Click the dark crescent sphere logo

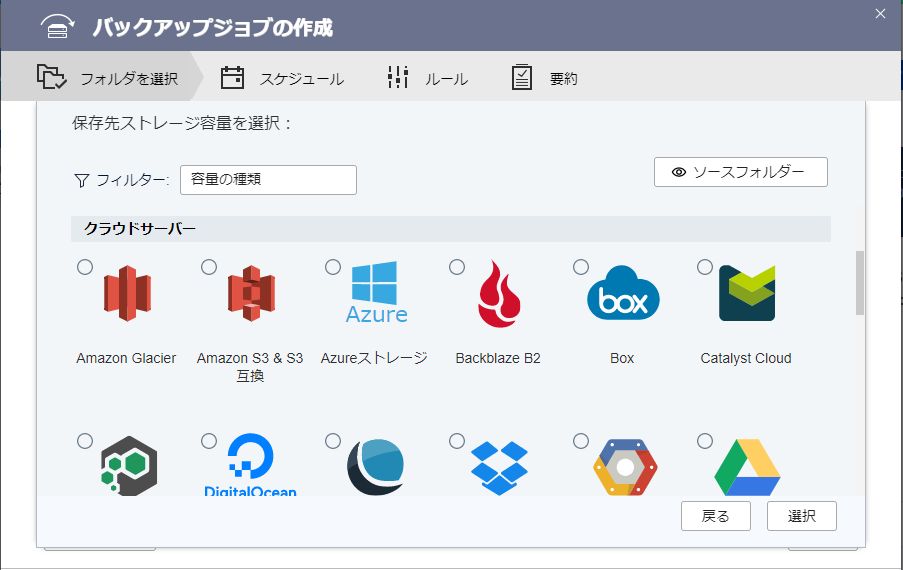point(375,466)
